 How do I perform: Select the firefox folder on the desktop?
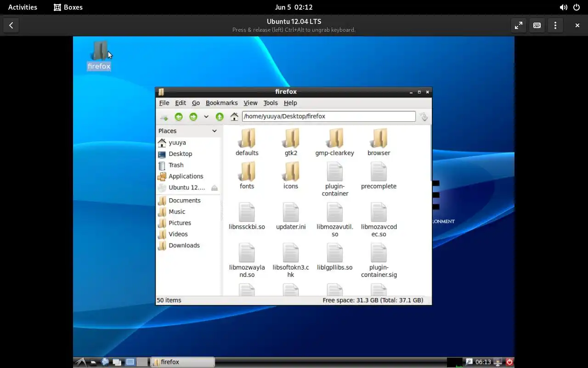[x=99, y=56]
